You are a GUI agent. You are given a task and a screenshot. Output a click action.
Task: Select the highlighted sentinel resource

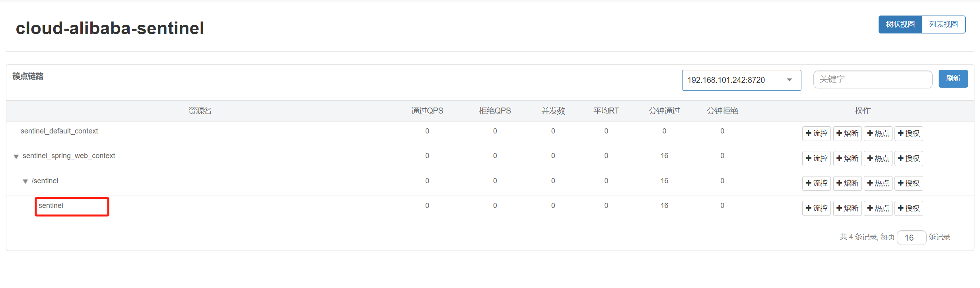tap(51, 206)
